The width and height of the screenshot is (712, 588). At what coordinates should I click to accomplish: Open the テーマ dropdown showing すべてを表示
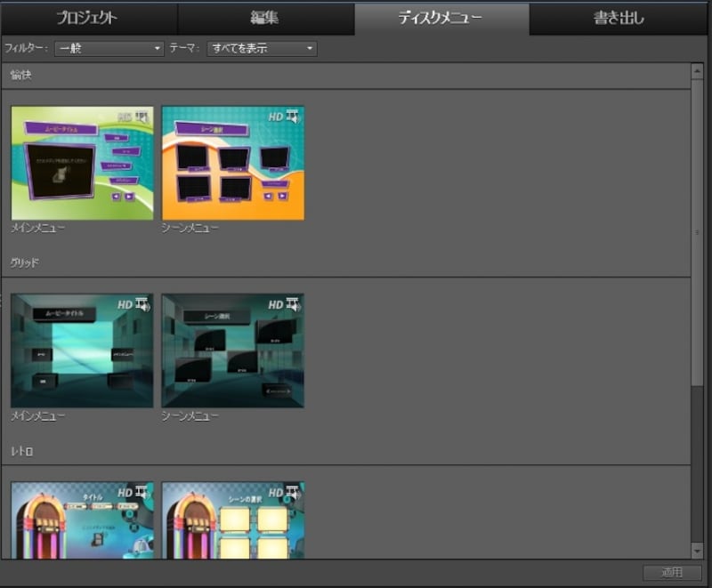coord(262,48)
